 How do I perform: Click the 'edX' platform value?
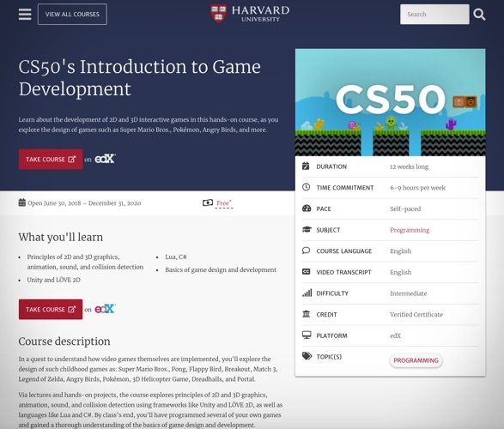pos(395,335)
